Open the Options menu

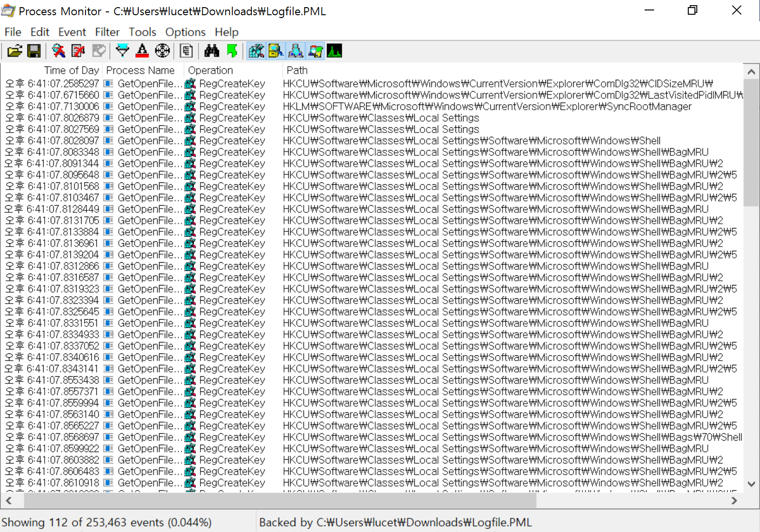coord(185,32)
